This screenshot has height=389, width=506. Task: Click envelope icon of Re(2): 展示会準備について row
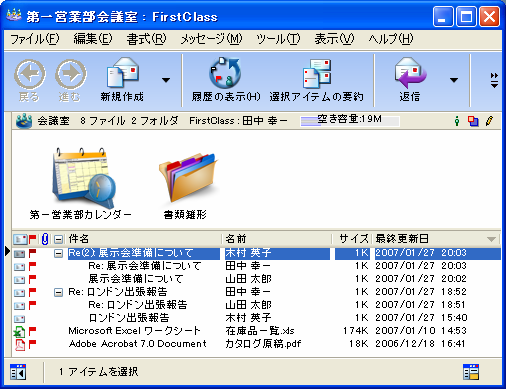click(x=19, y=254)
